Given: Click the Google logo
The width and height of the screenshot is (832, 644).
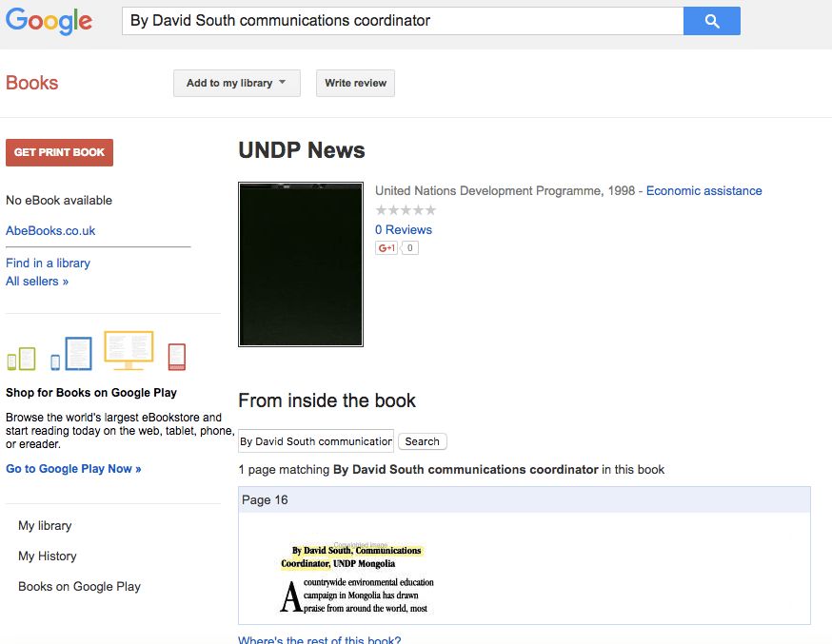Looking at the screenshot, I should pyautogui.click(x=49, y=22).
